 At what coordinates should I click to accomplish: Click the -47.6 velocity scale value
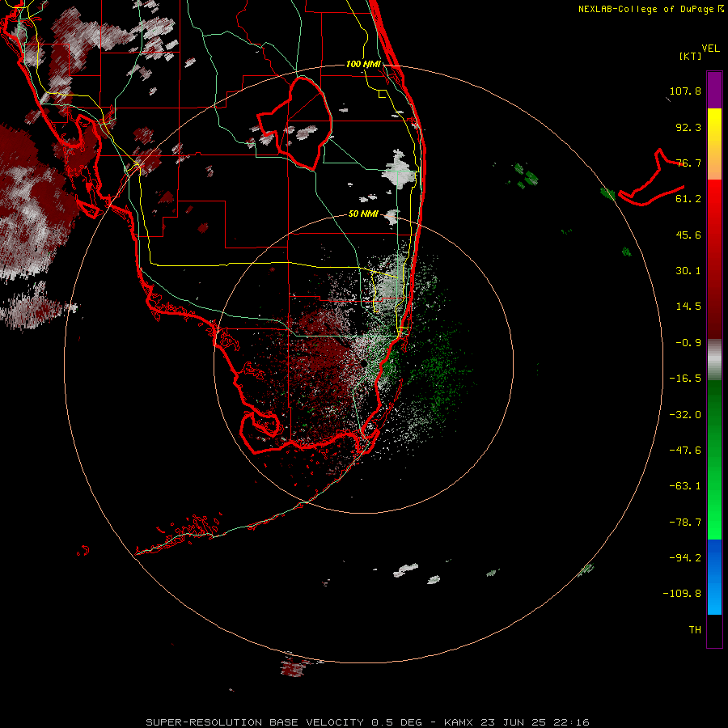685,451
